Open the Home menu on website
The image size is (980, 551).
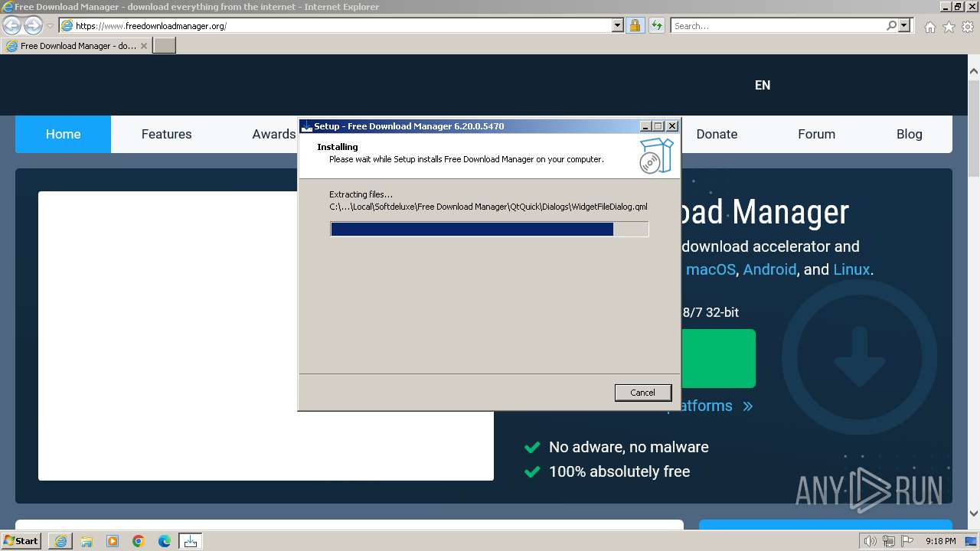(63, 134)
